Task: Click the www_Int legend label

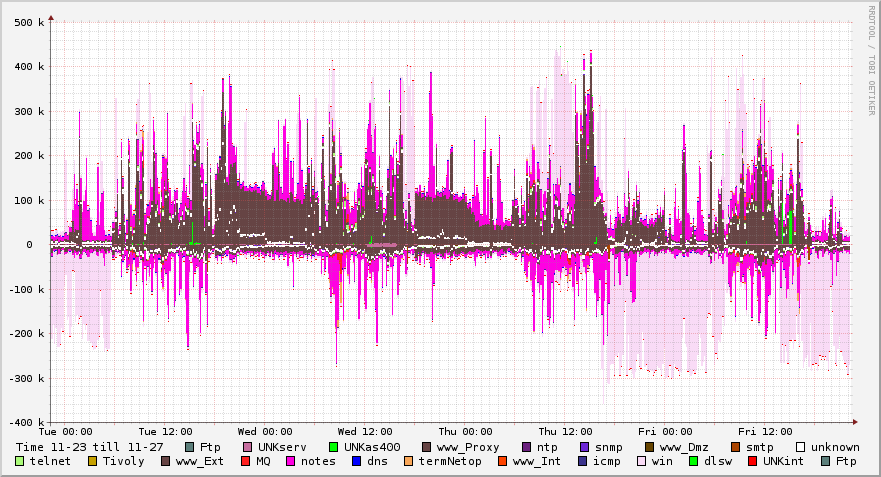Action: click(x=538, y=461)
